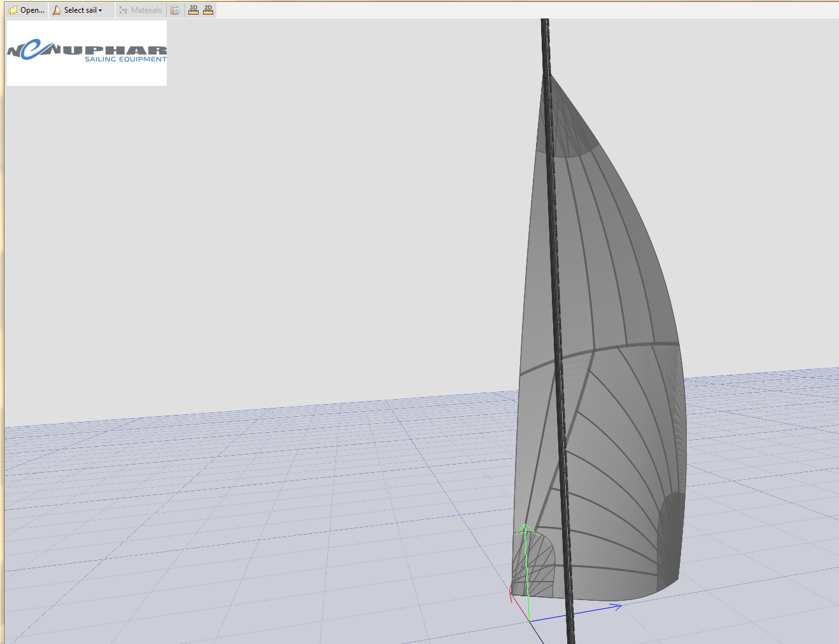Select the clew corner patch on sail
The width and height of the screenshot is (839, 644).
(x=670, y=541)
